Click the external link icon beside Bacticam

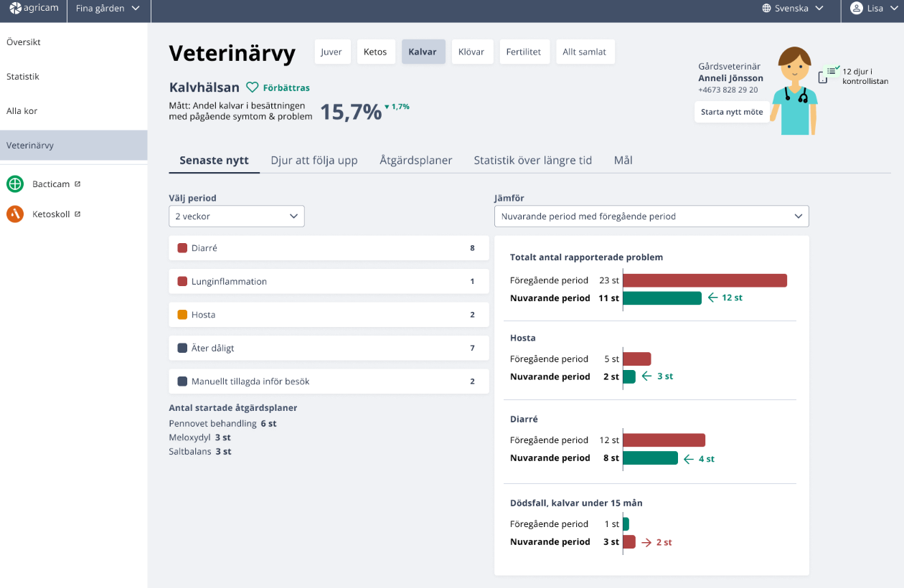pos(77,184)
